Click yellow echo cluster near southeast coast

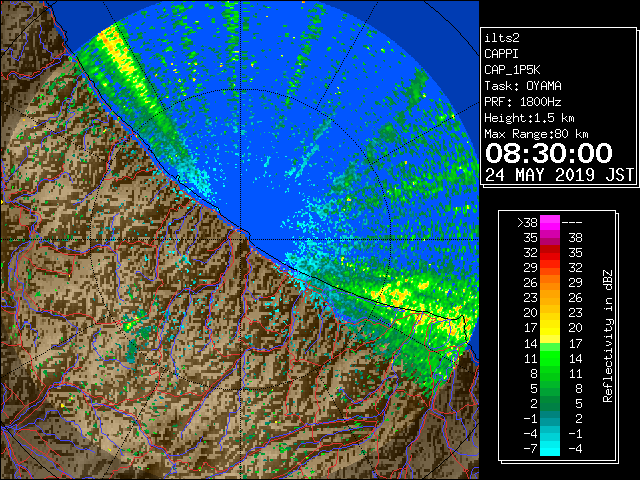pos(394,294)
